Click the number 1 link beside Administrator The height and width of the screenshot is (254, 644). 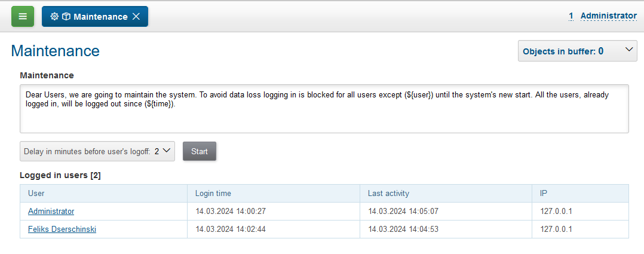[x=571, y=16]
